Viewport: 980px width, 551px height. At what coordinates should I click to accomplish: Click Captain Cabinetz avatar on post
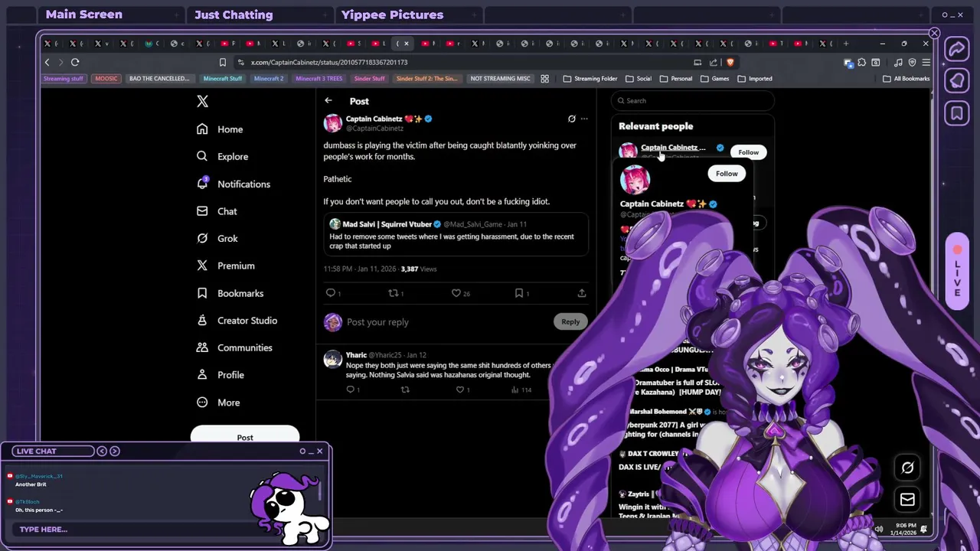[333, 123]
